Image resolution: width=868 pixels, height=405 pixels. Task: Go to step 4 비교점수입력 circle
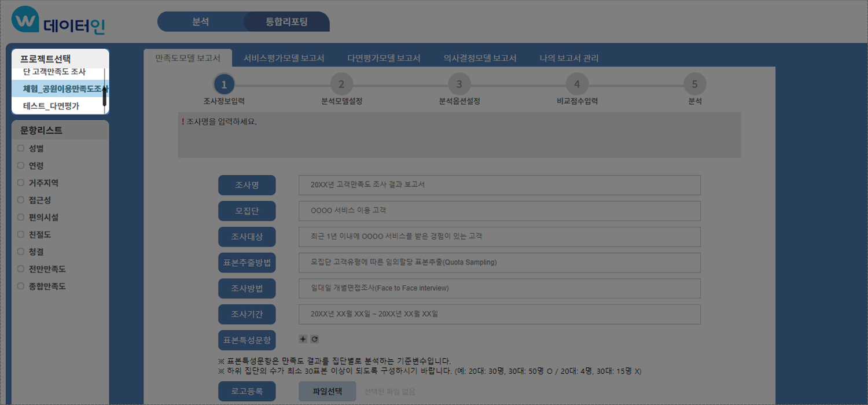[x=577, y=84]
